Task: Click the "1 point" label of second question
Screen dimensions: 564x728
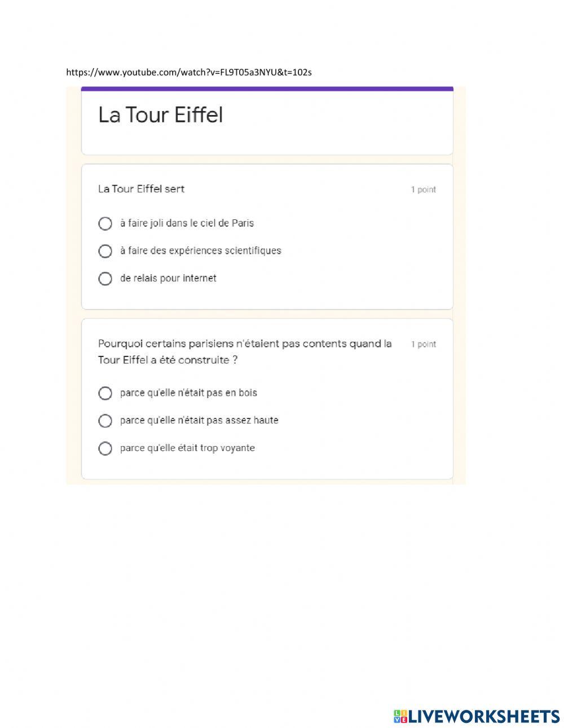Action: click(x=423, y=344)
